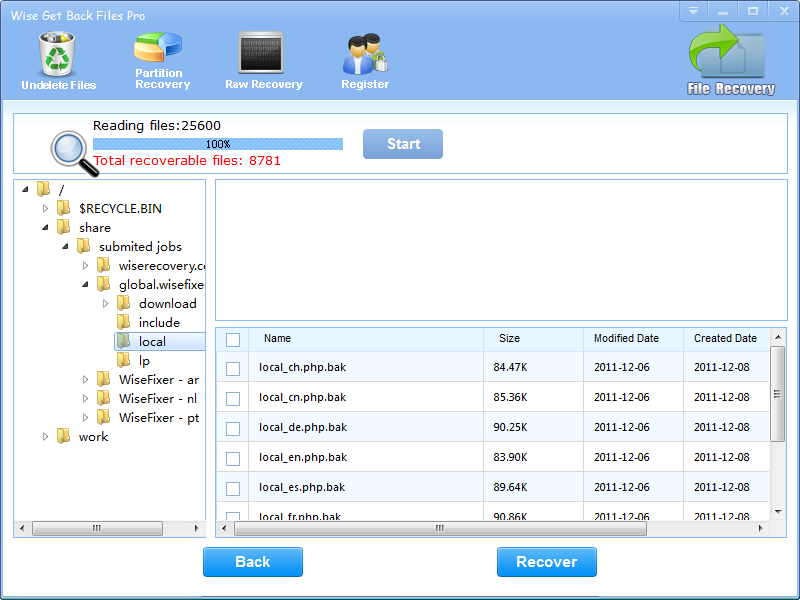Expand the wiserecovery tree node

click(x=85, y=265)
